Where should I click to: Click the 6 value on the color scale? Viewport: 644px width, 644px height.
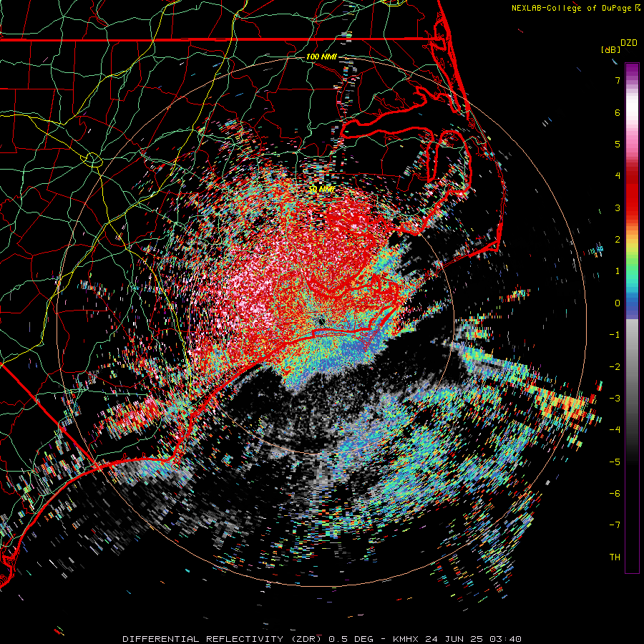(x=618, y=112)
